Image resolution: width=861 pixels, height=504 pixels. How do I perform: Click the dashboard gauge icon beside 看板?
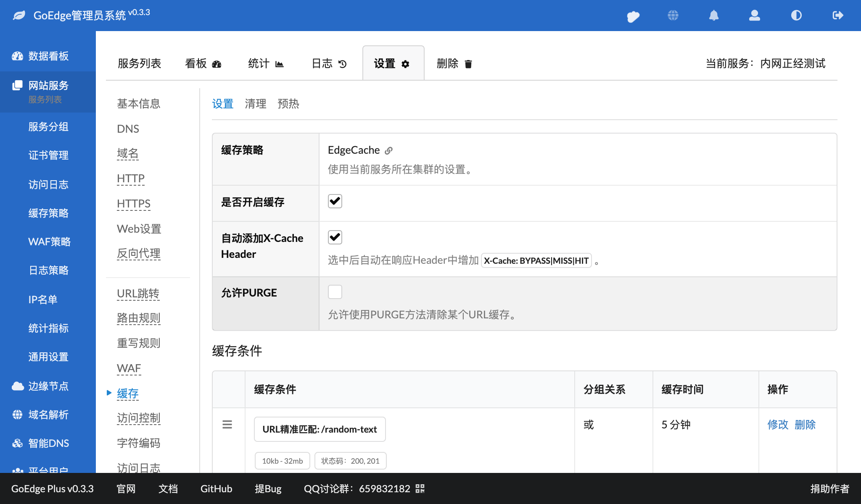(217, 64)
